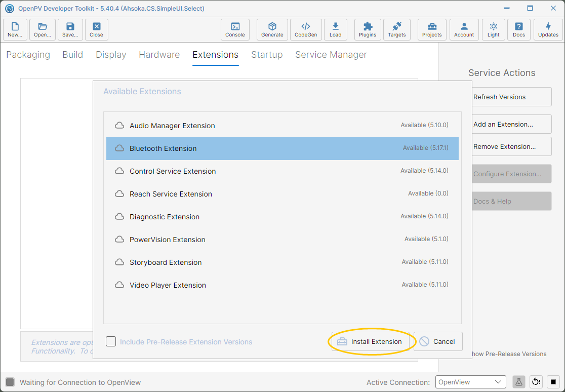The height and width of the screenshot is (392, 565).
Task: Enable Include Pre-Release Extension Versions checkbox
Action: point(111,341)
